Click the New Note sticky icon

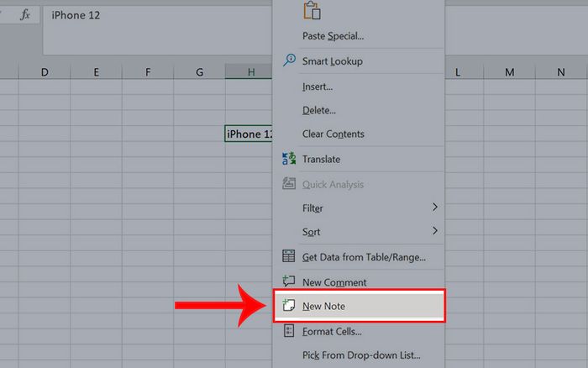tap(289, 305)
